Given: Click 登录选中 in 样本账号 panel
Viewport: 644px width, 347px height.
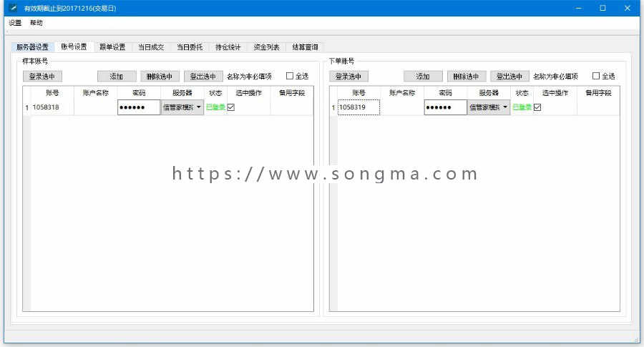Looking at the screenshot, I should [42, 77].
